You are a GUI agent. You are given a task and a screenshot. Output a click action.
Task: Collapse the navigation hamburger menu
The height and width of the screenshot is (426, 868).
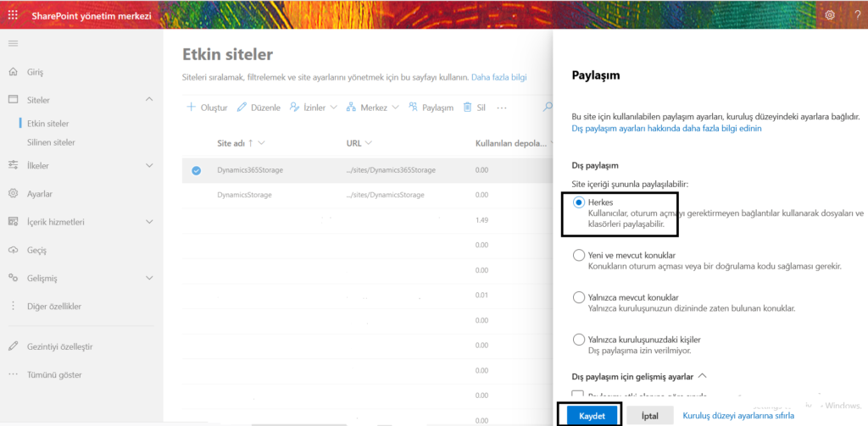click(14, 44)
